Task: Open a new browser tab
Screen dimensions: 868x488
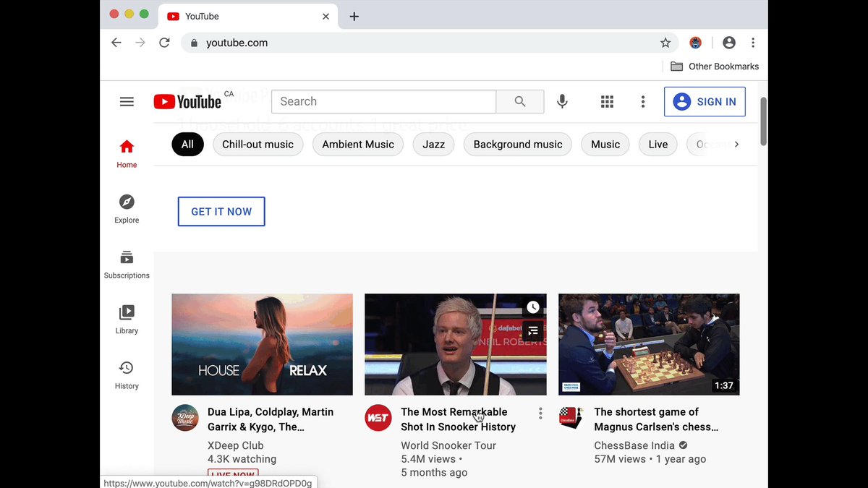Action: (354, 17)
